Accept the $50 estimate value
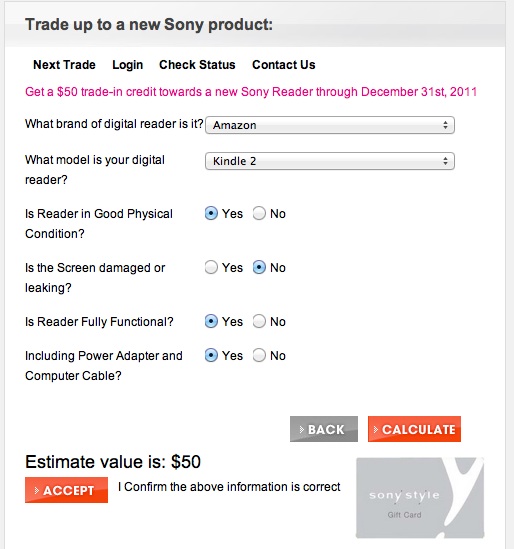 click(66, 490)
